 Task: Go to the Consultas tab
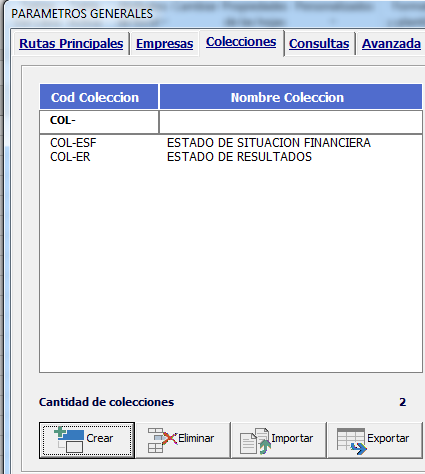[x=319, y=44]
